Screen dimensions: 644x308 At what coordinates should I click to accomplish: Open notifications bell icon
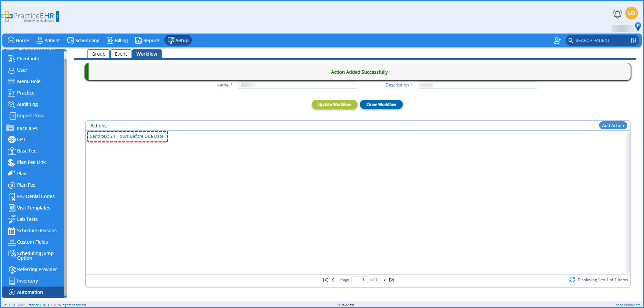617,14
